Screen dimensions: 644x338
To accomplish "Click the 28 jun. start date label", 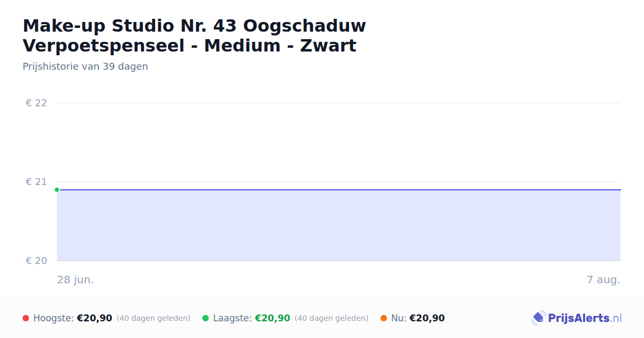I will click(76, 280).
